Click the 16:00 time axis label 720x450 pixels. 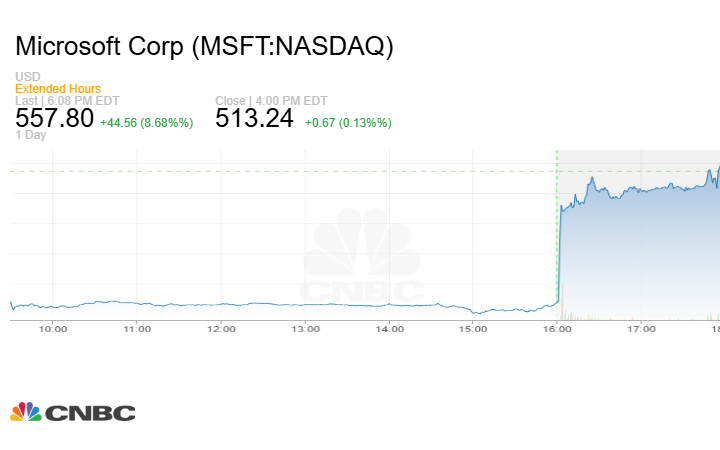[557, 328]
